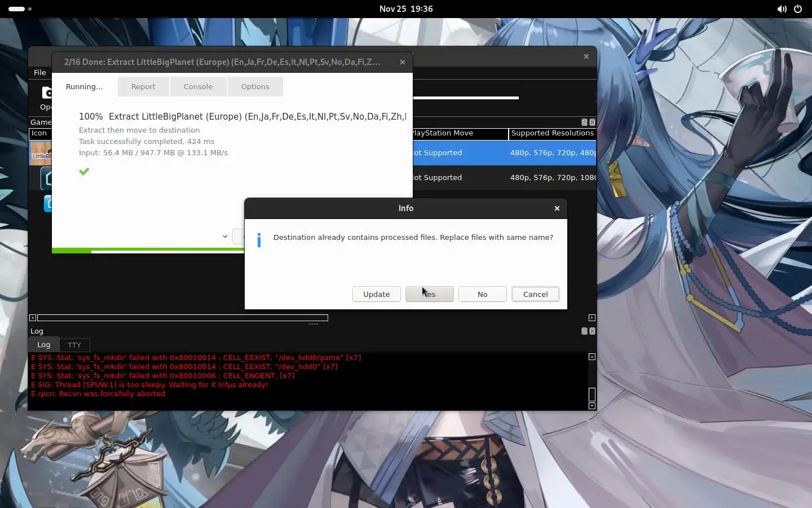Click the log vertical scrollbar handle

click(x=592, y=395)
